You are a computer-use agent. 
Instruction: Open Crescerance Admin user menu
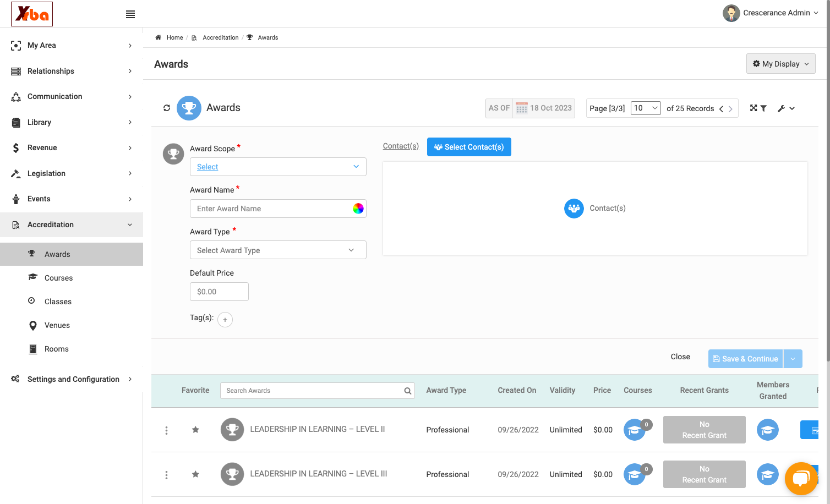771,13
